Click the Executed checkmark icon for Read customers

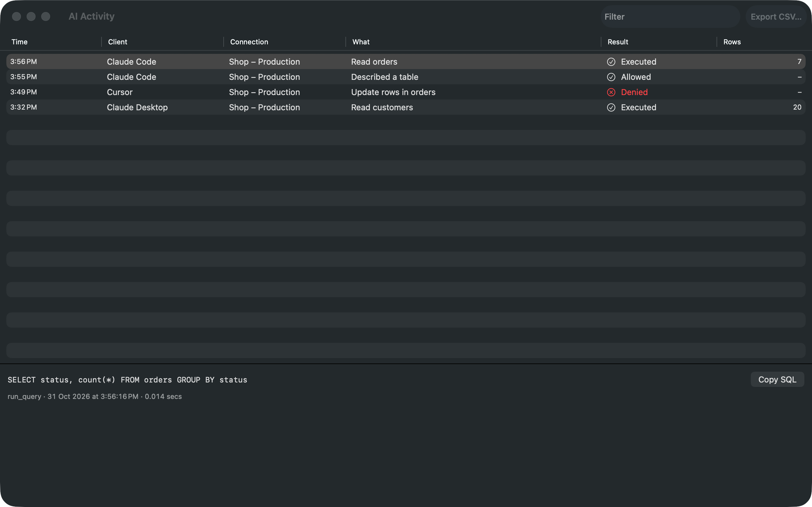[611, 107]
